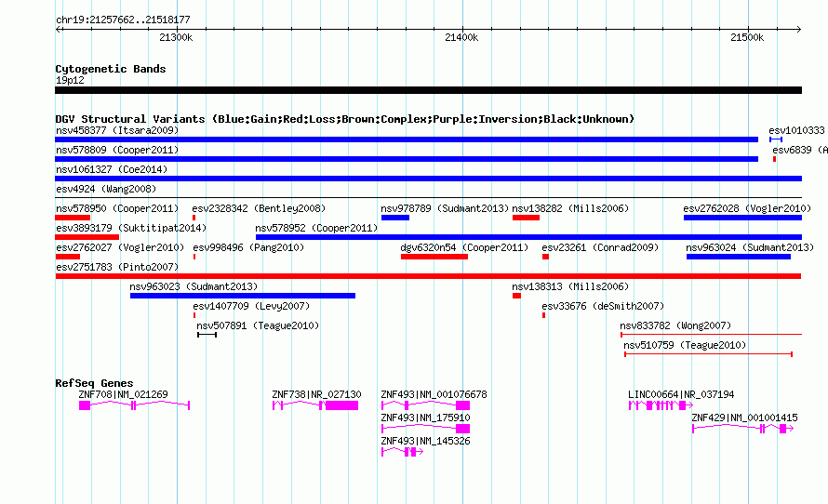The height and width of the screenshot is (504, 828).
Task: Click the 21400k ruler tick mark
Action: 462,28
